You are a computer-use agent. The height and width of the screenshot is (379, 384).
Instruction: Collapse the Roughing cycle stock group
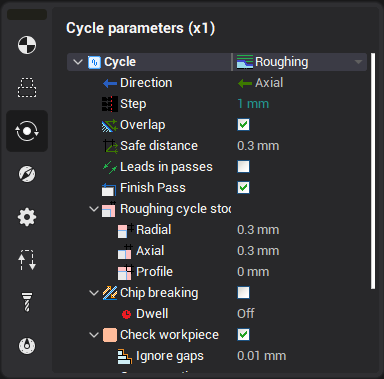94,209
